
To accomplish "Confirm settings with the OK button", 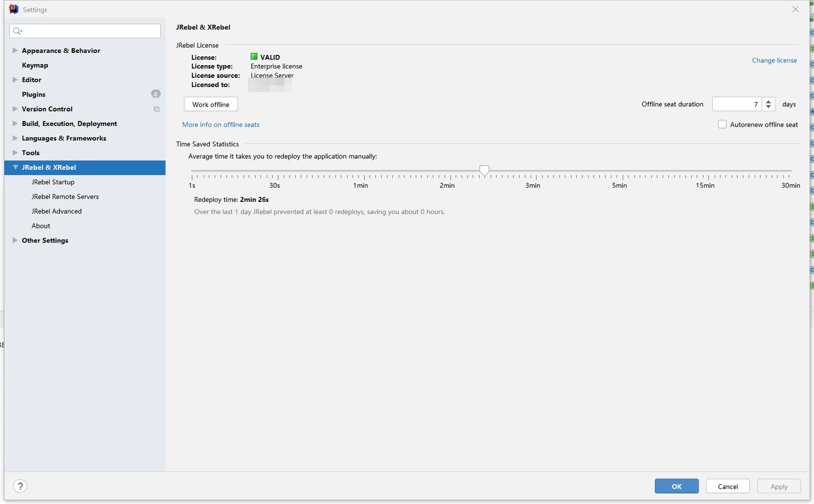I will 677,486.
